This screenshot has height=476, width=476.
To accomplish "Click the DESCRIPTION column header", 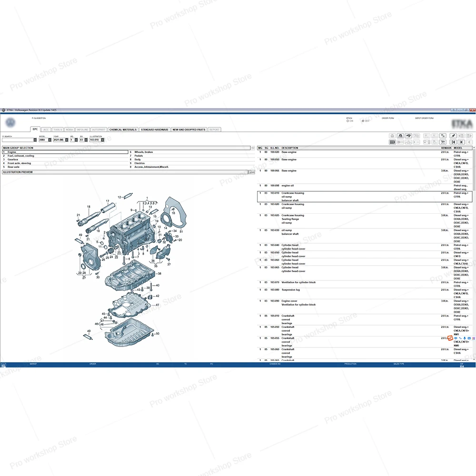I will click(289, 148).
